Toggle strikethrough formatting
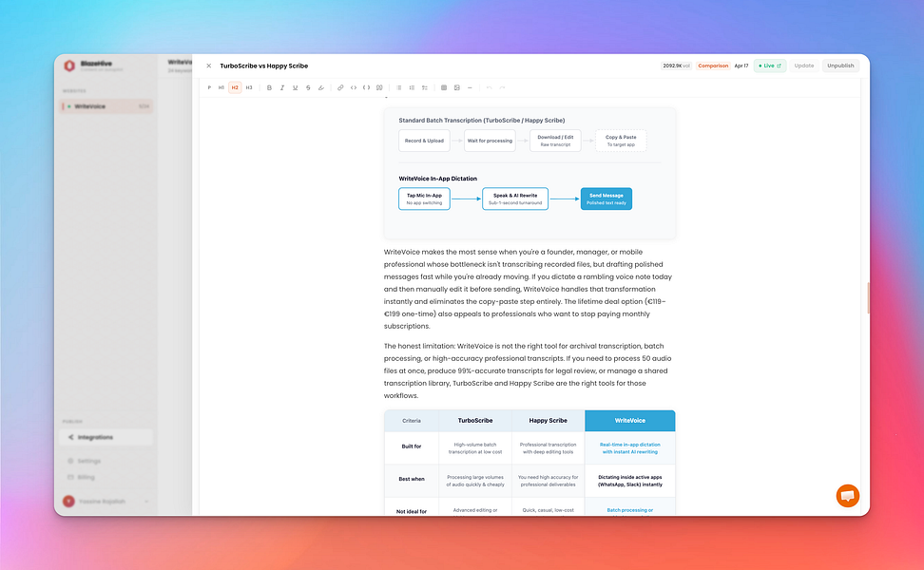The image size is (924, 570). click(x=308, y=87)
